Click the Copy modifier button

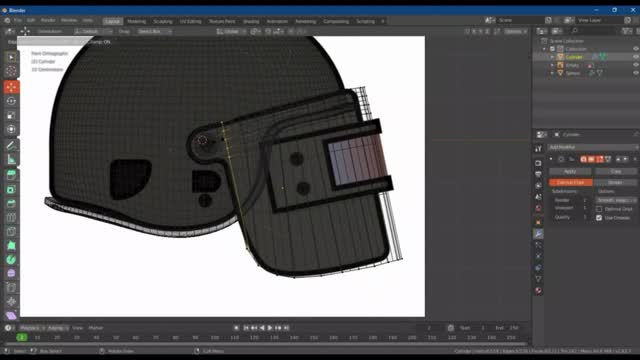[616, 171]
